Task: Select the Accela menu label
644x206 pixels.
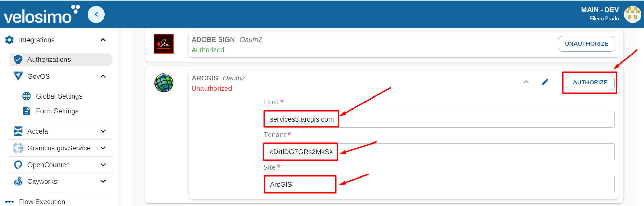Action: click(38, 131)
